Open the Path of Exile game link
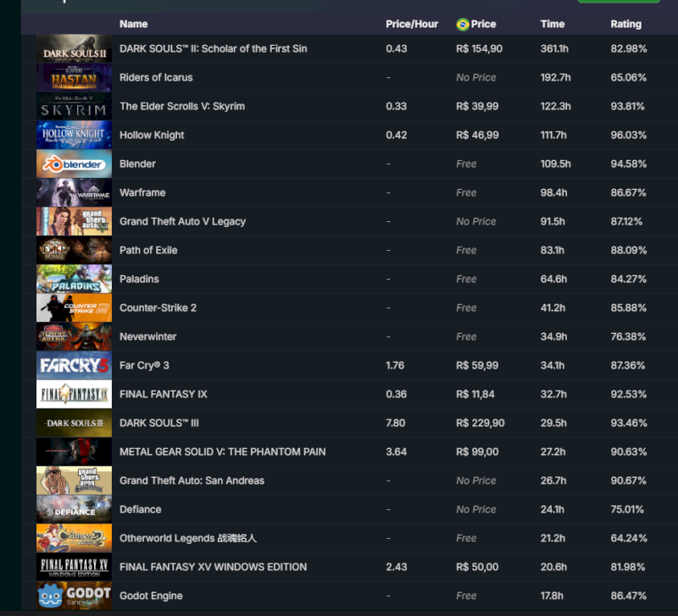This screenshot has height=616, width=678. [148, 251]
